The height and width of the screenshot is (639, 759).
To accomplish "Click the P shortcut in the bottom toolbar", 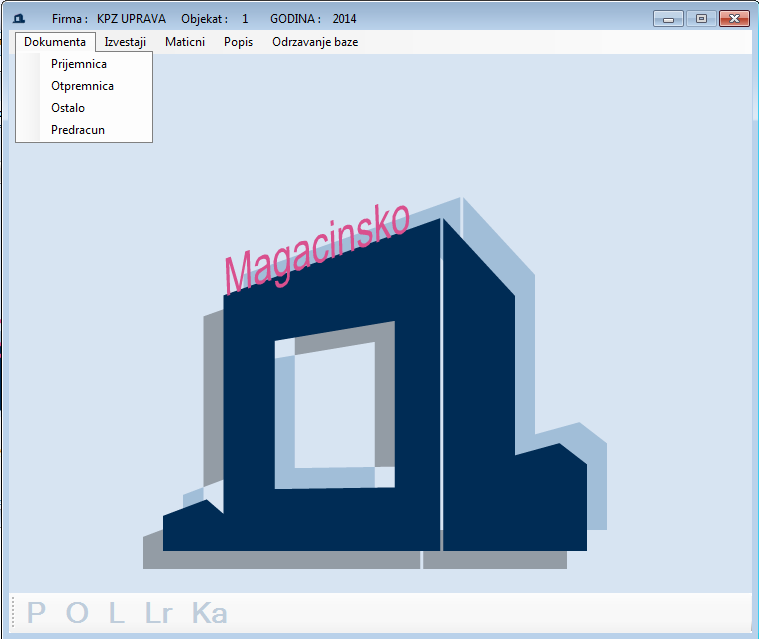I will (37, 613).
